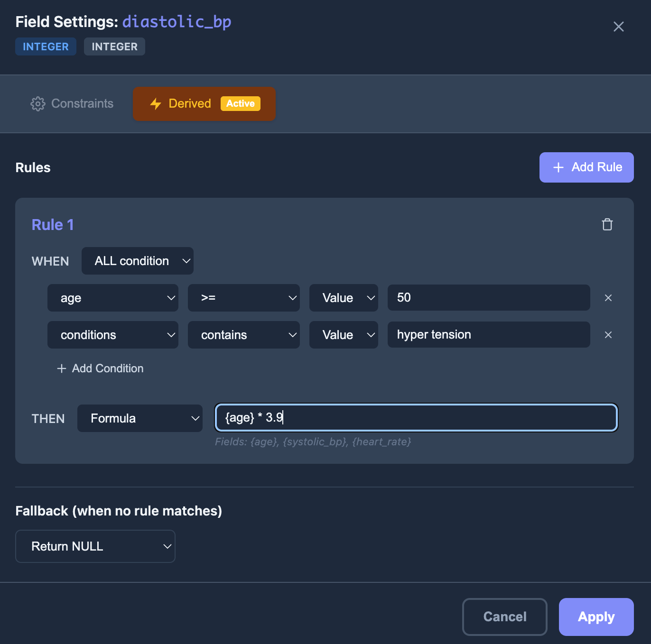The image size is (651, 644).
Task: Click the formula input containing {age} * 3.9
Action: [x=416, y=417]
